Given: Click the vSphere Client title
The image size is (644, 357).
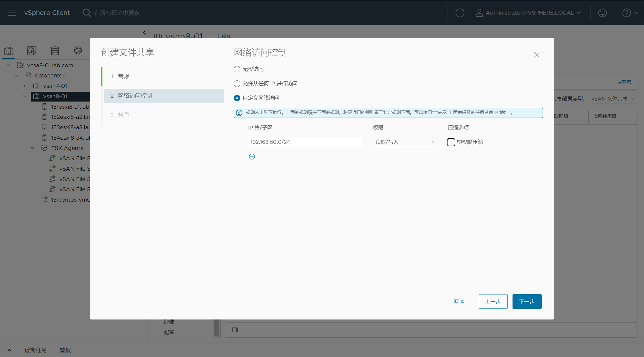Looking at the screenshot, I should click(47, 13).
